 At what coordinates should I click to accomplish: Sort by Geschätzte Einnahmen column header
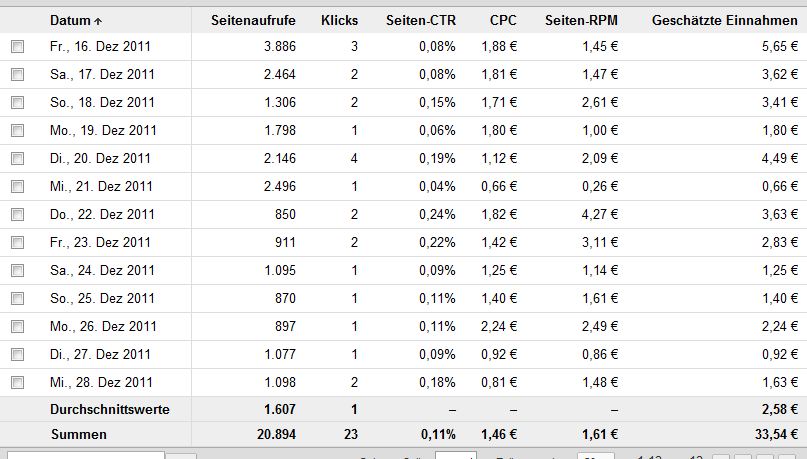coord(725,21)
